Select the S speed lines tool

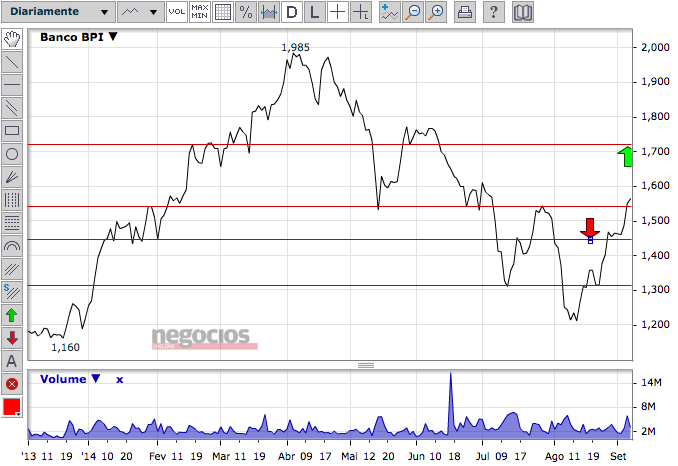click(12, 292)
